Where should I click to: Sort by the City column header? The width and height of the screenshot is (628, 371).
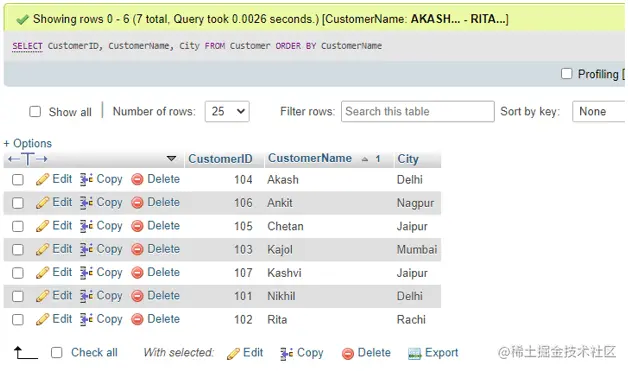click(x=408, y=159)
